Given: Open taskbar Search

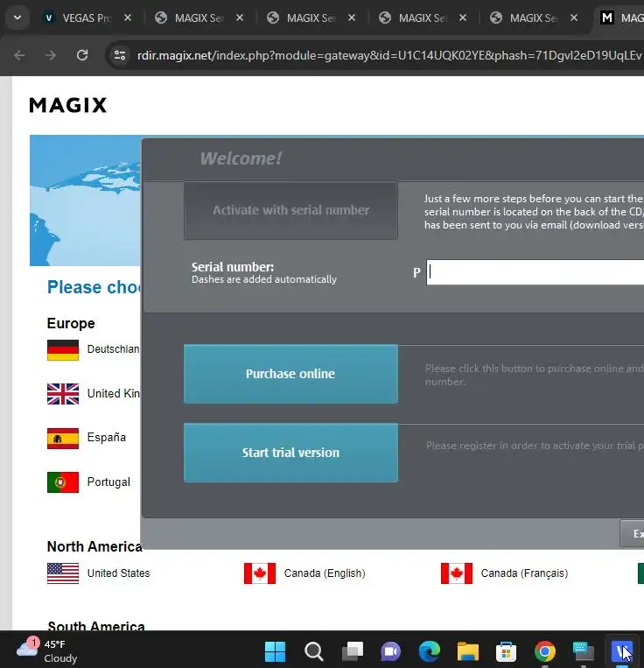Looking at the screenshot, I should pyautogui.click(x=314, y=651).
